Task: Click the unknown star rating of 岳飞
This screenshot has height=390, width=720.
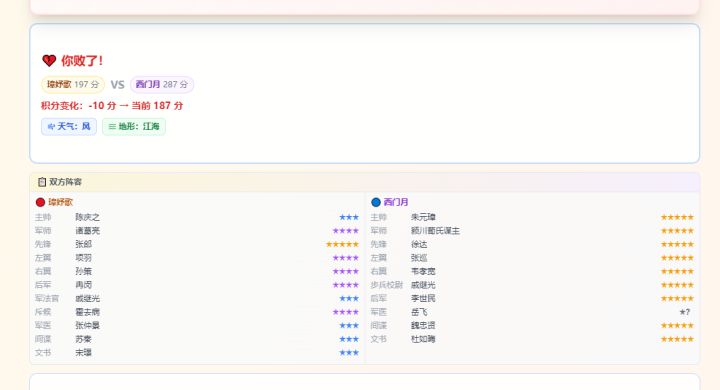Action: tap(685, 312)
